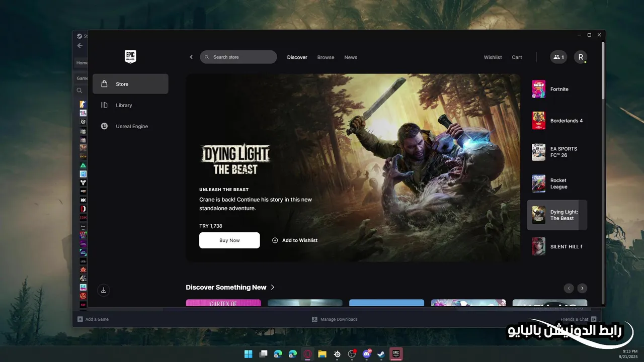Open the downloads icon in Epic sidebar

click(x=103, y=290)
